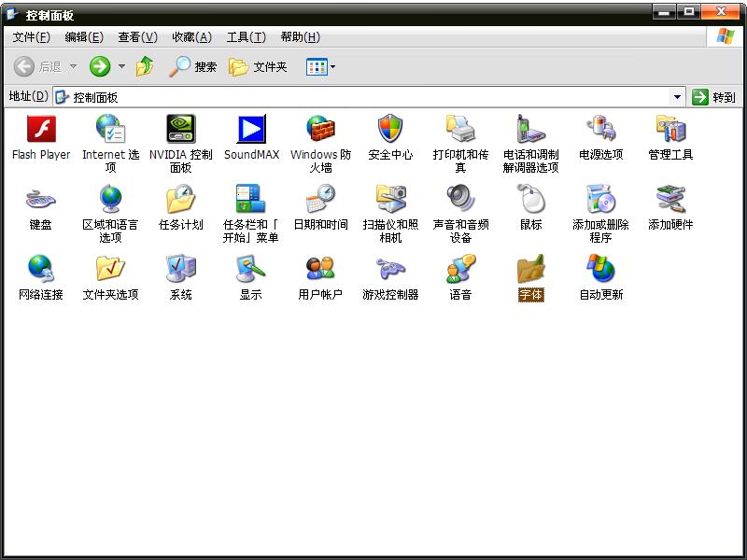Image resolution: width=747 pixels, height=560 pixels.
Task: Click the green forward arrow button
Action: pos(100,66)
